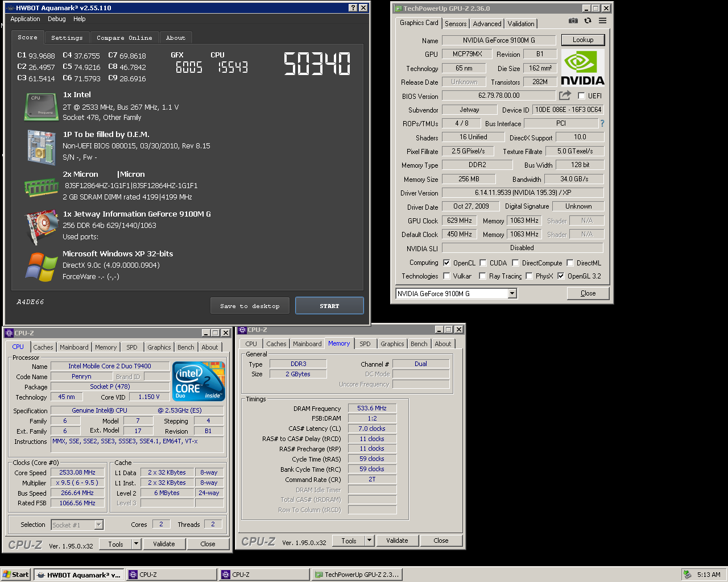The height and width of the screenshot is (582, 728).
Task: Open SPD tab in Memory CPU-Z window
Action: 365,344
